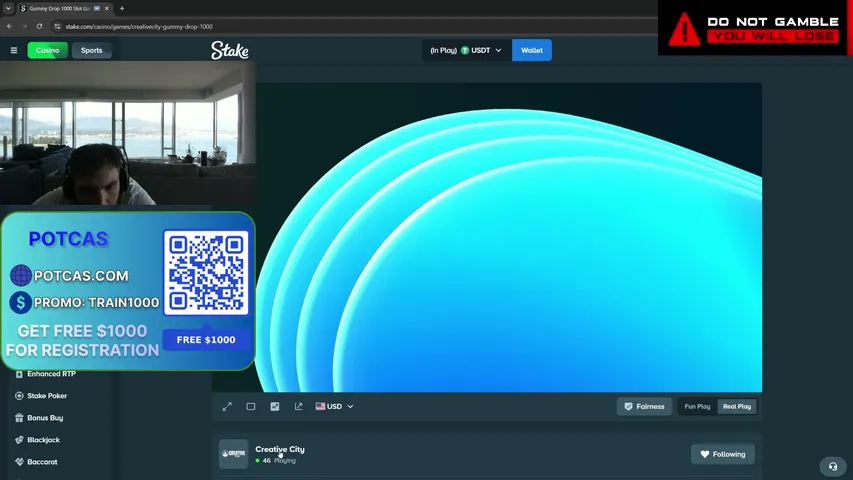Click the Blackjack cards icon
This screenshot has height=480, width=853.
pos(19,440)
